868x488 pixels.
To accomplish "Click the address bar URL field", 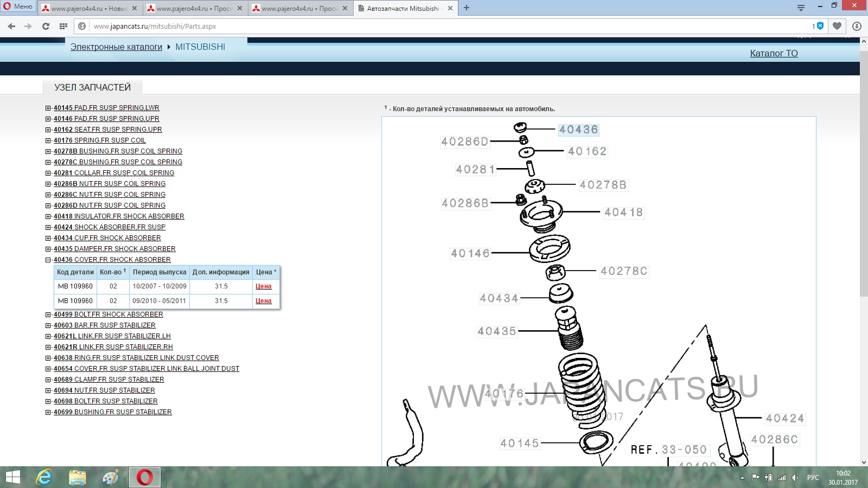I will (x=434, y=26).
